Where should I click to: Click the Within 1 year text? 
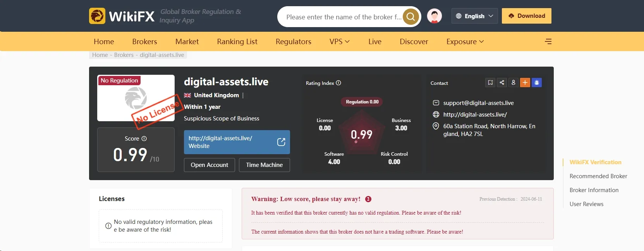pyautogui.click(x=202, y=107)
